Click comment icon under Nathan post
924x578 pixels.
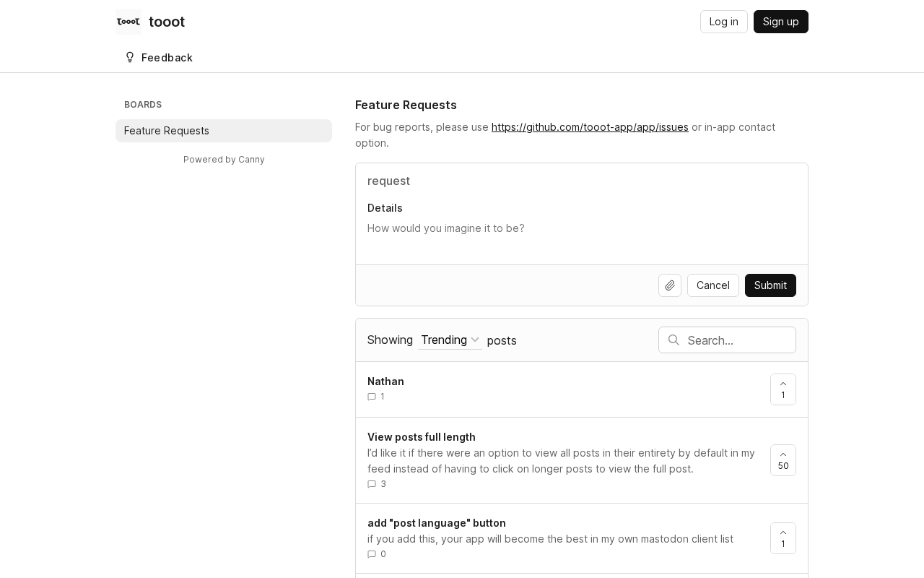pos(372,397)
